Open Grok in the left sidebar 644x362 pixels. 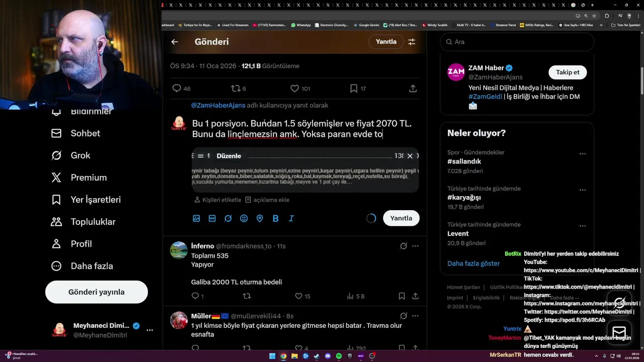[71, 155]
